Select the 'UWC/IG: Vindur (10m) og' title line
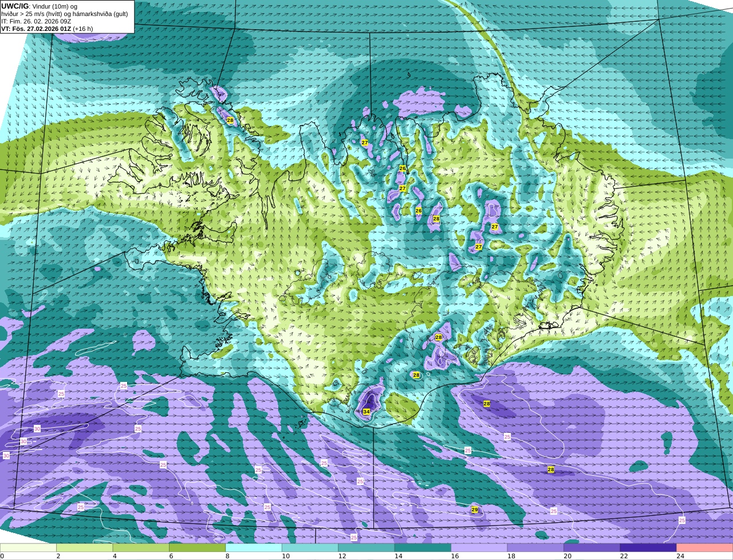This screenshot has height=560, width=733. (x=40, y=6)
